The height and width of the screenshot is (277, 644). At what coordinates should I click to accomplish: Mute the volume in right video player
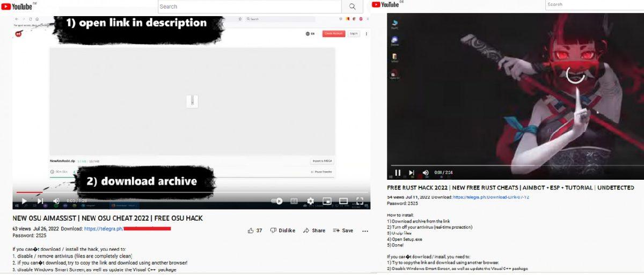click(x=426, y=173)
